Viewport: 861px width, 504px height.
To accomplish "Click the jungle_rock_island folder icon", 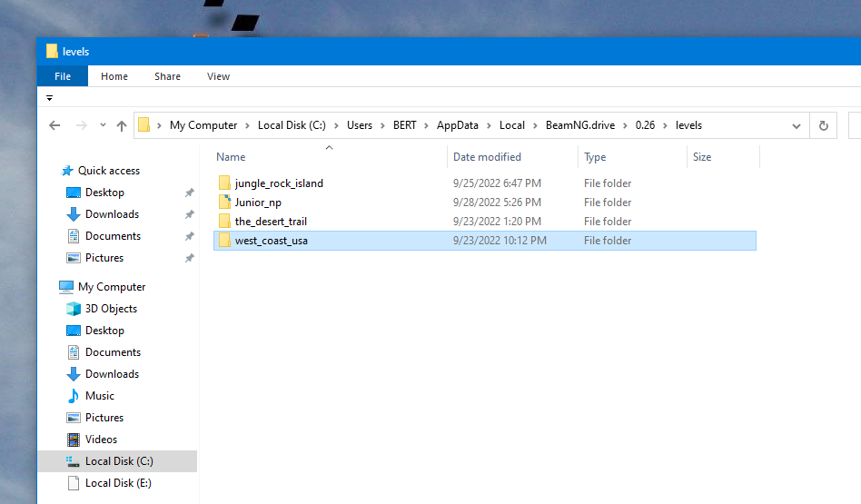I will tap(224, 183).
